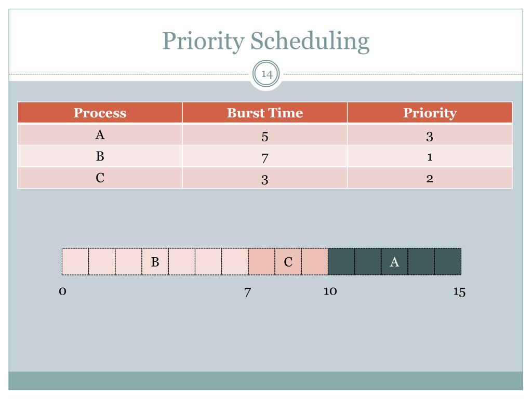Click burst time 7 for process B
The image size is (532, 399).
coord(264,156)
